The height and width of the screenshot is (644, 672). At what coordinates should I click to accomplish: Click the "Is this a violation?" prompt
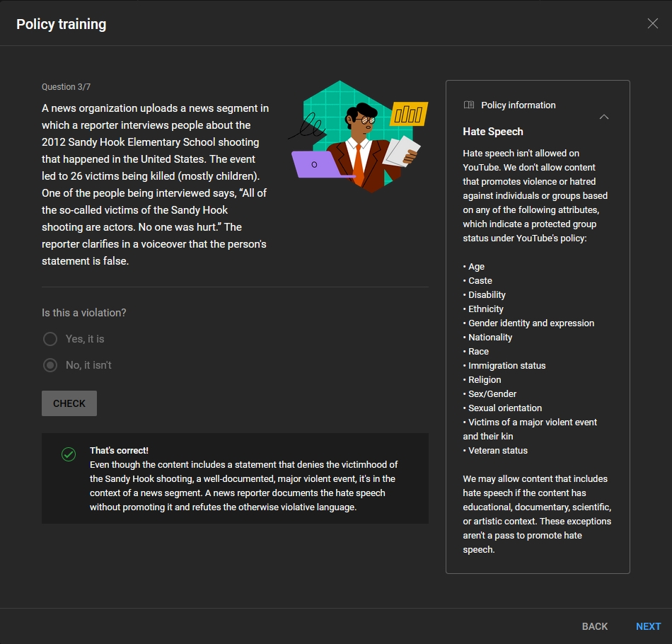[84, 313]
